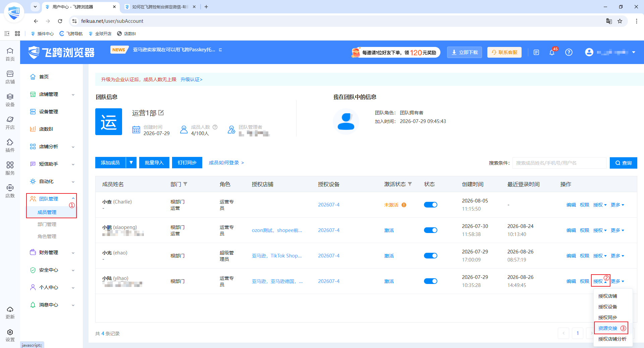Open the 插件 puzzle icon in the left rail

point(10,145)
